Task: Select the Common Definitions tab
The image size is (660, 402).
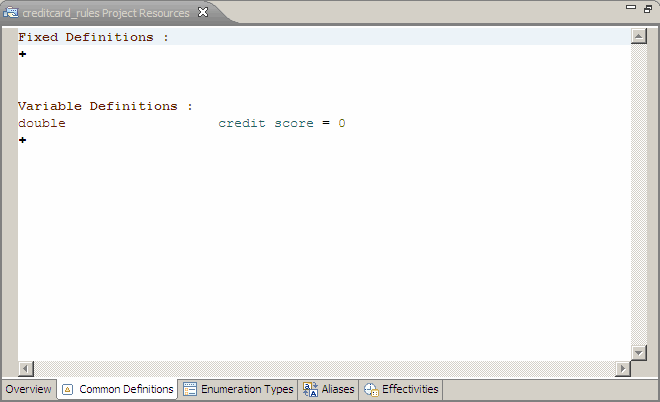Action: click(117, 389)
